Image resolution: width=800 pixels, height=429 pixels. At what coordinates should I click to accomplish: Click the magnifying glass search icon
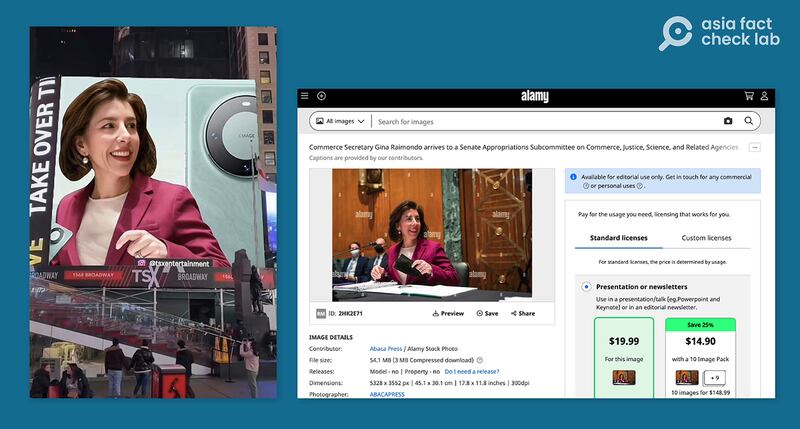(x=752, y=121)
